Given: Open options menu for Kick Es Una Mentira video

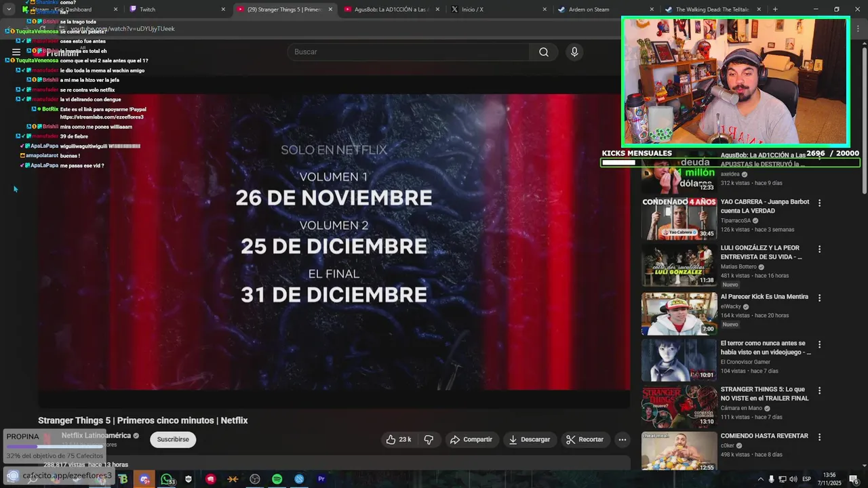Looking at the screenshot, I should click(x=819, y=297).
